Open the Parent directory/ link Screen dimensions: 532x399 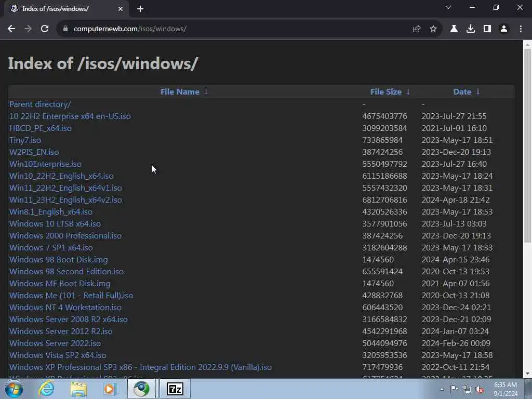tap(40, 104)
